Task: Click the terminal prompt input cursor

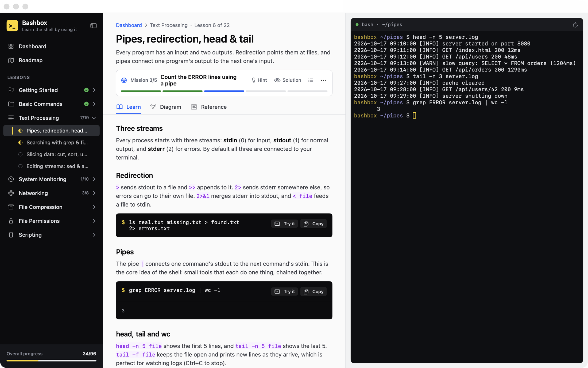Action: tap(414, 116)
